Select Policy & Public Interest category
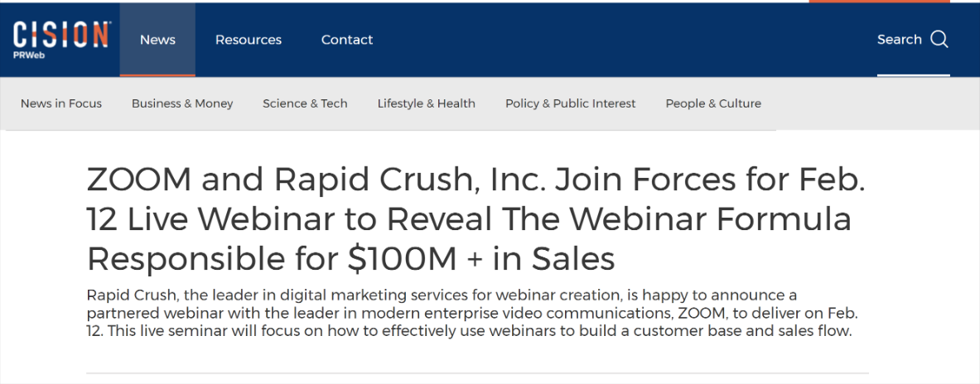 pyautogui.click(x=571, y=103)
